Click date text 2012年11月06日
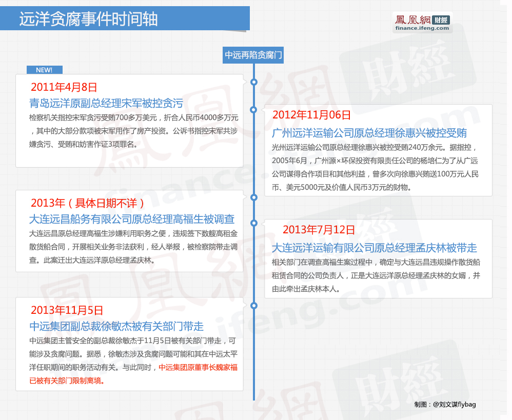 tap(311, 115)
